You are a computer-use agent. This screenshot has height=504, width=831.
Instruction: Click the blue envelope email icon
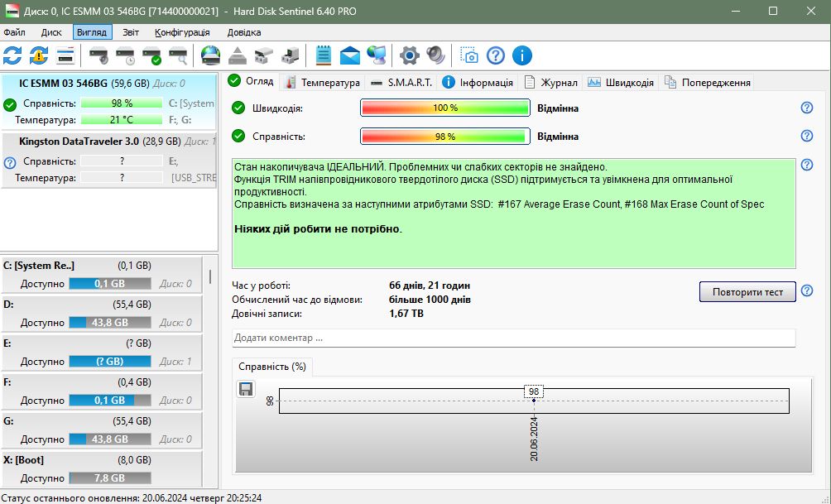point(350,55)
